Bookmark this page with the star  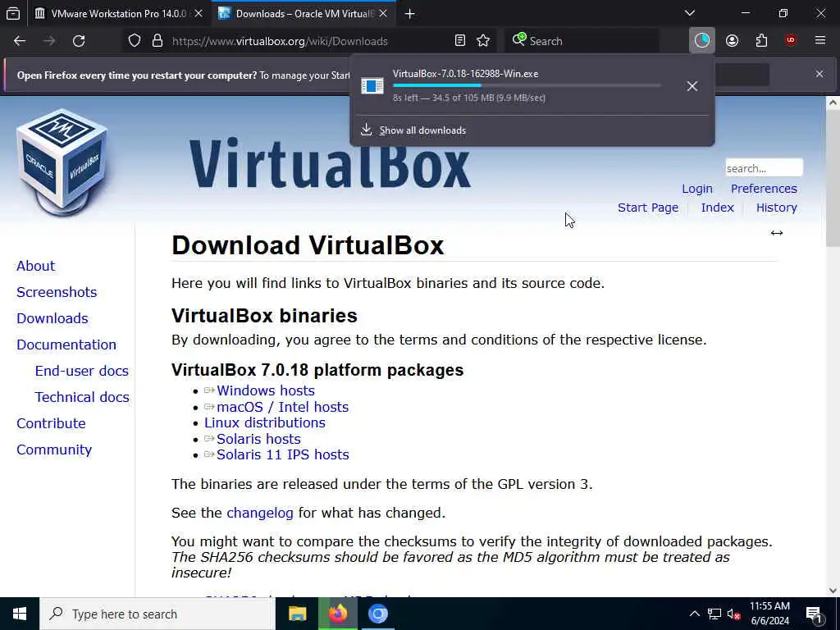click(483, 41)
